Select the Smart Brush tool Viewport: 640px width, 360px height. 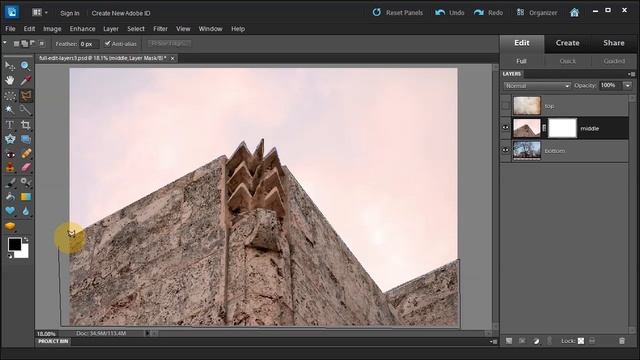[x=25, y=182]
